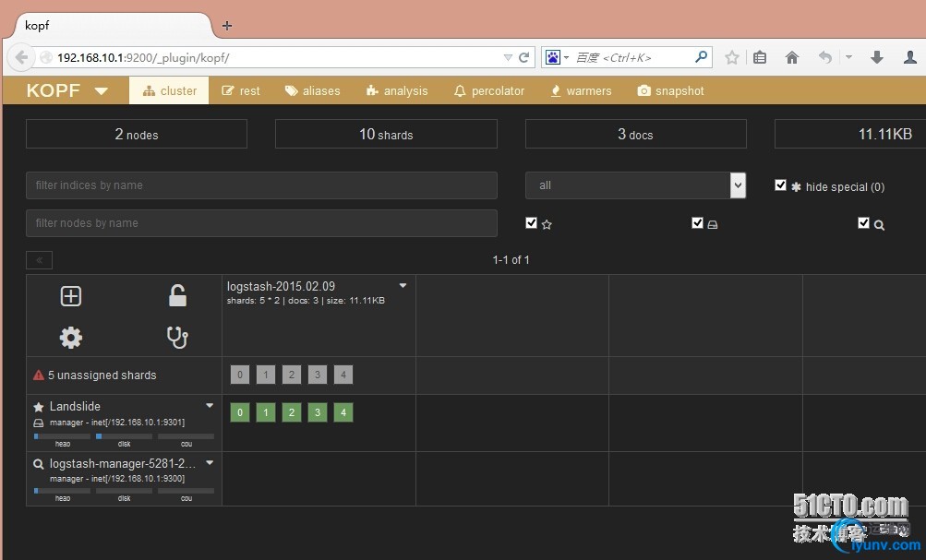This screenshot has width=926, height=560.
Task: Click the 3 docs summary box
Action: point(635,134)
